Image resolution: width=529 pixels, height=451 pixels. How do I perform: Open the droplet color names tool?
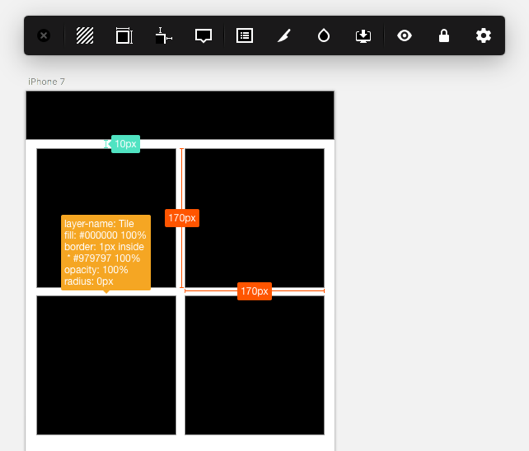point(324,35)
